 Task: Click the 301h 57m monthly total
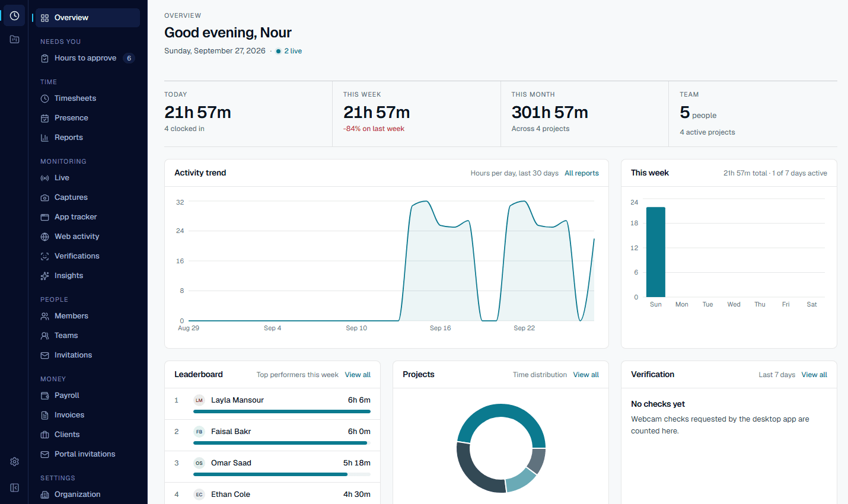(x=550, y=112)
